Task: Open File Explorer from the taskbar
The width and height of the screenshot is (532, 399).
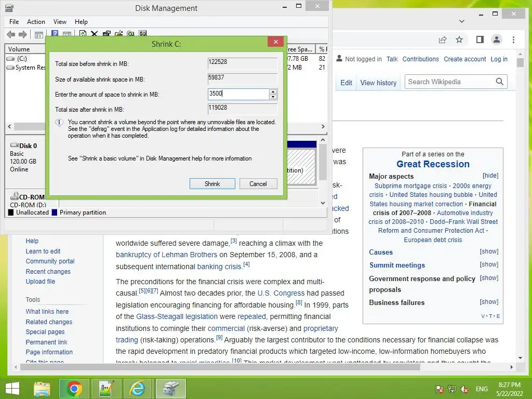Action: coord(42,389)
